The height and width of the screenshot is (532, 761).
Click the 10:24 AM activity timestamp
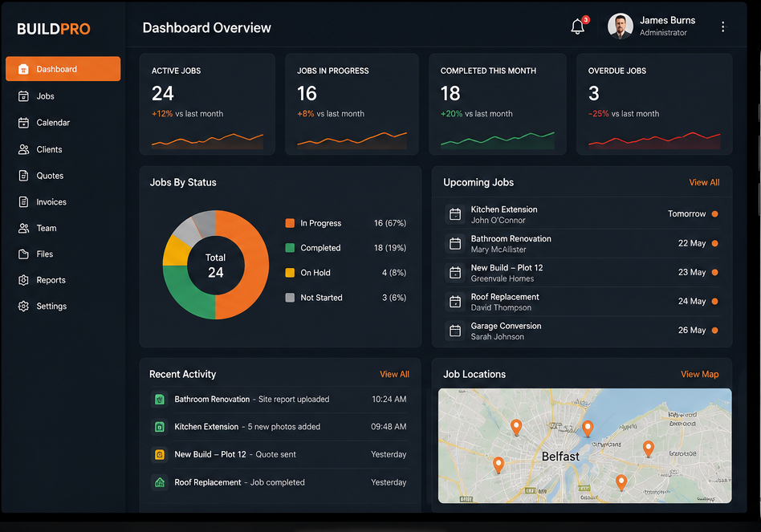tap(389, 399)
